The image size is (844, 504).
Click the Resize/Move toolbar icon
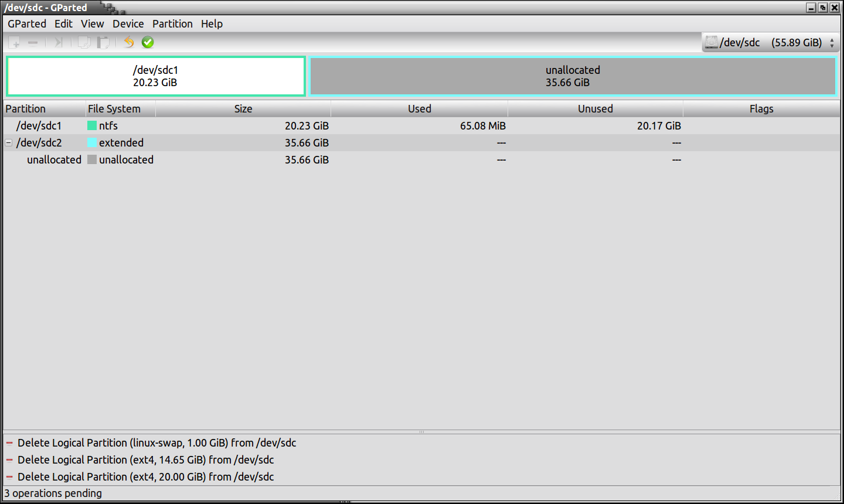click(x=58, y=42)
